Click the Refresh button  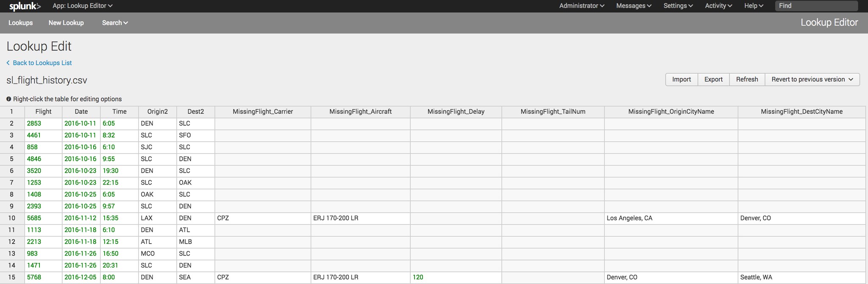[747, 80]
